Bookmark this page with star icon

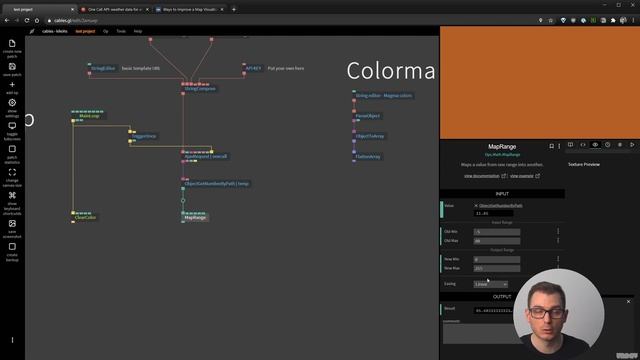[551, 20]
